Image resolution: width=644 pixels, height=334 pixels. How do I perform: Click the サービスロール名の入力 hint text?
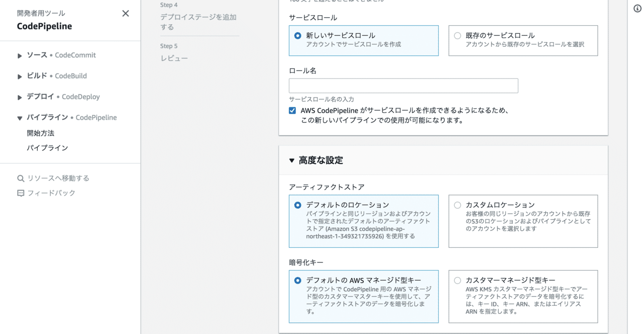click(x=321, y=99)
